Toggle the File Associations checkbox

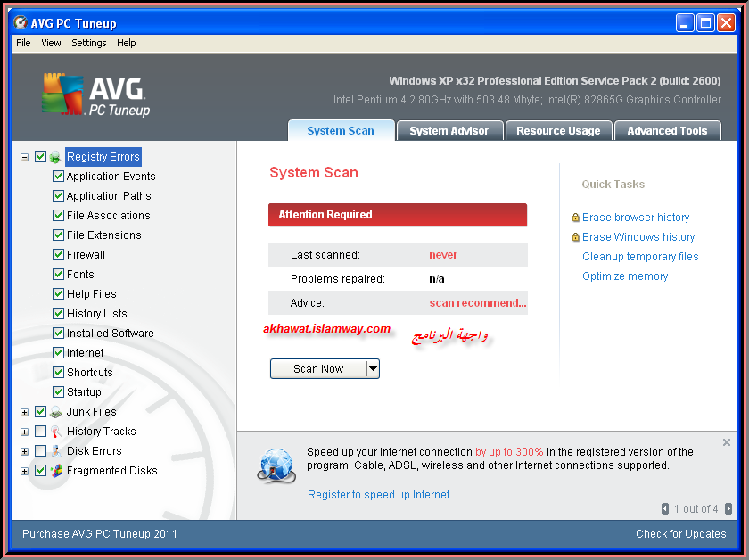58,216
